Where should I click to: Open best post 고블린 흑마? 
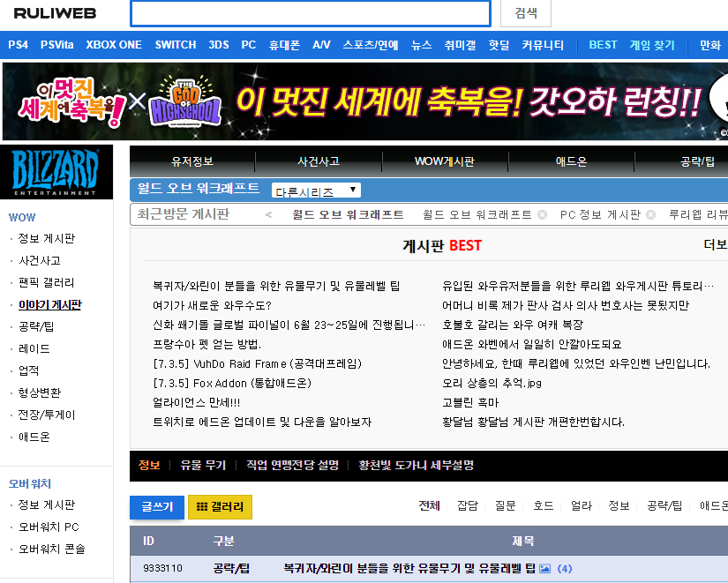click(x=470, y=403)
